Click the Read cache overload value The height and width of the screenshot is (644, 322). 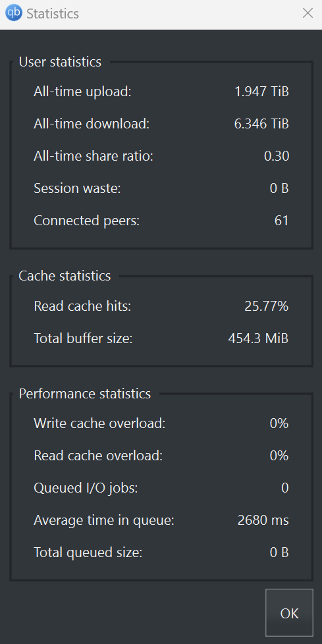coord(279,456)
